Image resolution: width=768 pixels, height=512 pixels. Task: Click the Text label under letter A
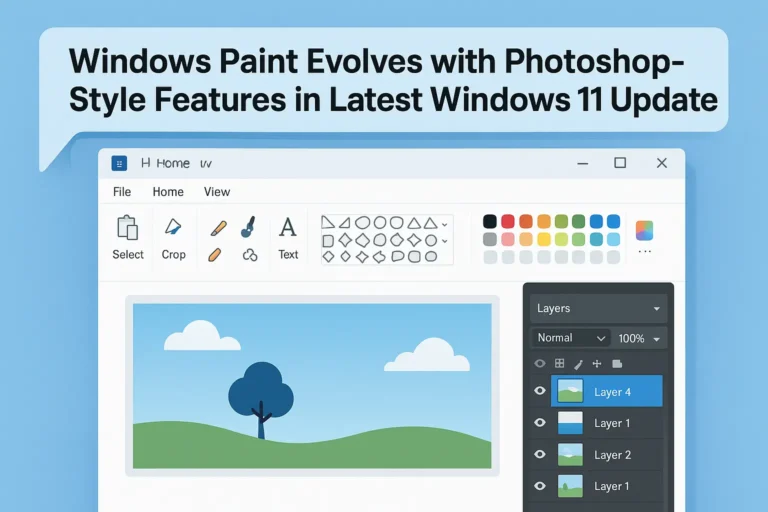point(288,255)
